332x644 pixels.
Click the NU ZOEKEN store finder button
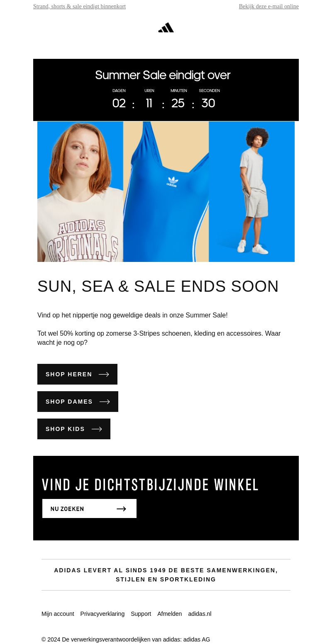tap(89, 508)
